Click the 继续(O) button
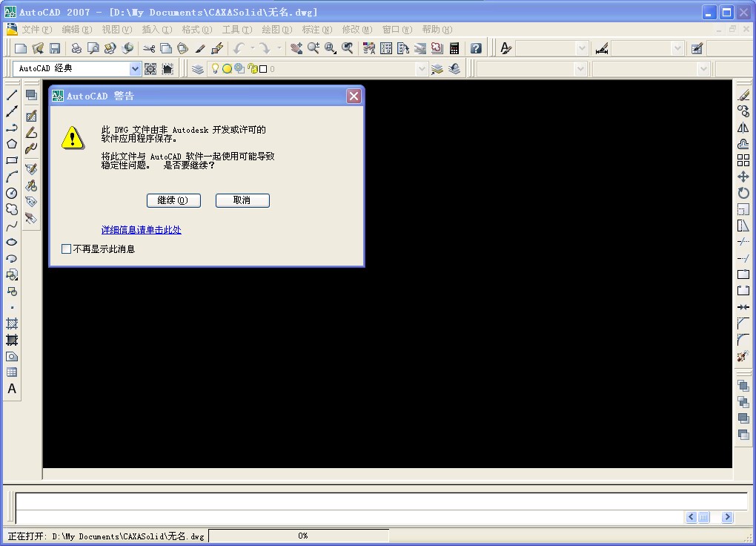The height and width of the screenshot is (546, 756). (x=173, y=200)
